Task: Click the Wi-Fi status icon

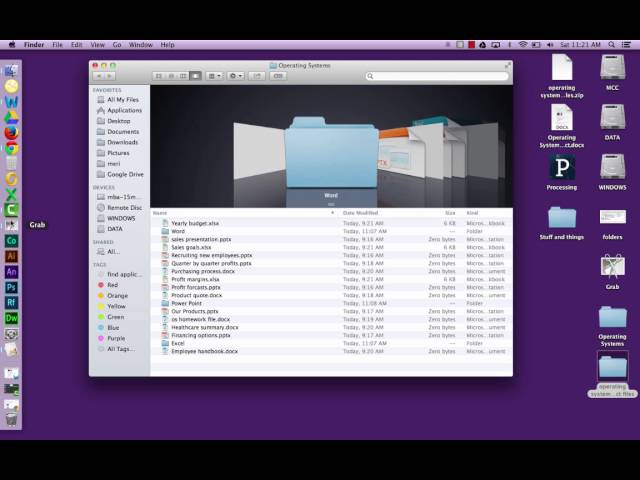Action: tap(523, 45)
